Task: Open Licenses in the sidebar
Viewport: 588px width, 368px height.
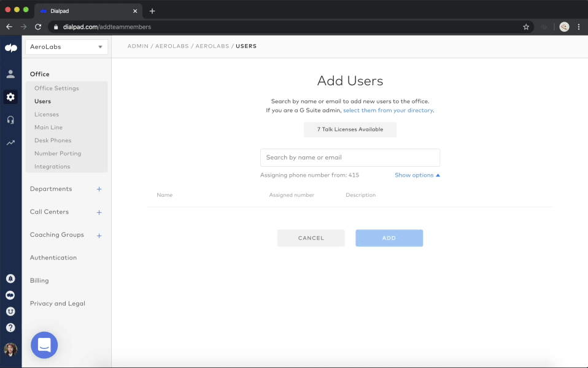Action: tap(47, 114)
